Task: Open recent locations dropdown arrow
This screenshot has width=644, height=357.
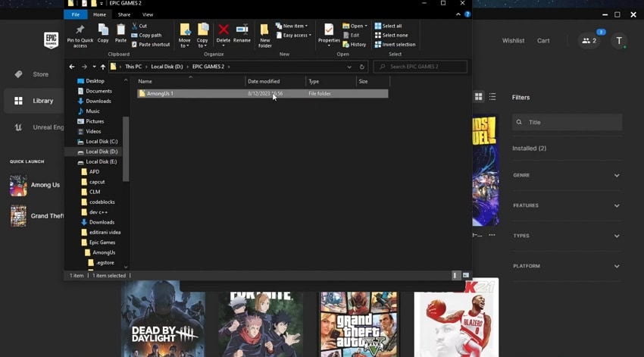Action: 94,67
